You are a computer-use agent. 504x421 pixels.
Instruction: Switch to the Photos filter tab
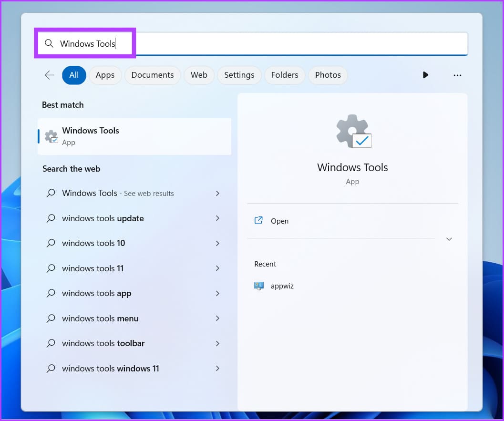point(328,75)
